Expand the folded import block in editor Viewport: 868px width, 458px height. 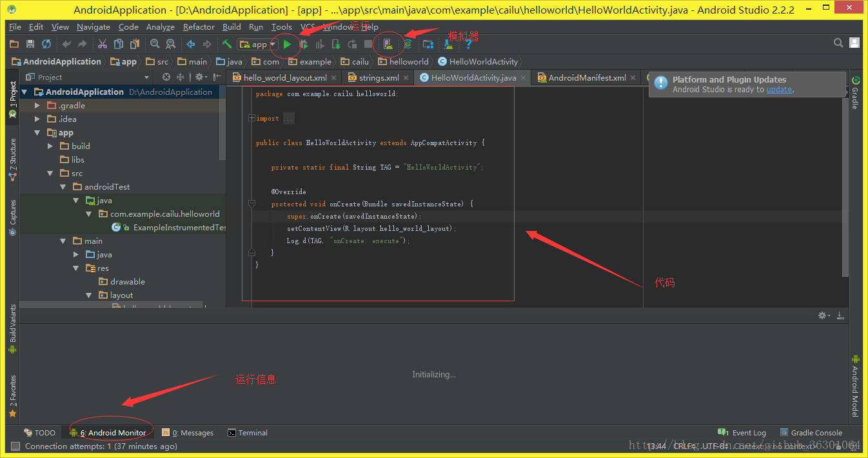(252, 118)
